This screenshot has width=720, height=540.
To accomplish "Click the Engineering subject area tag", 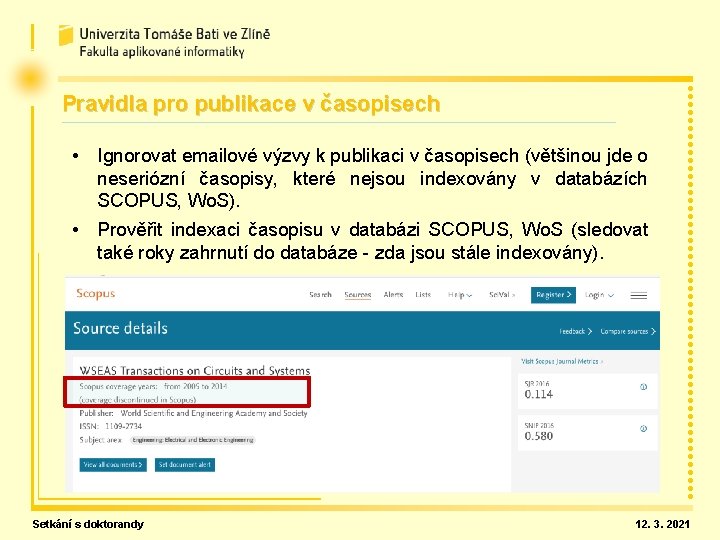I will pos(193,440).
